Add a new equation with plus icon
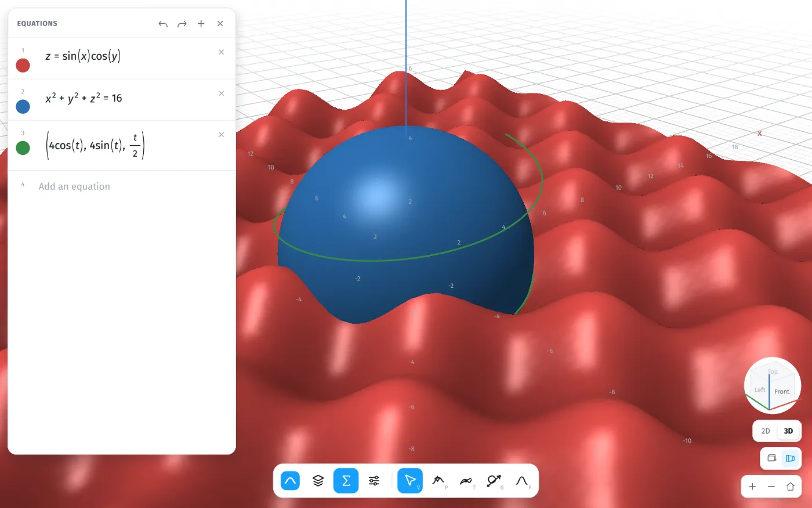Image resolution: width=812 pixels, height=508 pixels. [201, 24]
